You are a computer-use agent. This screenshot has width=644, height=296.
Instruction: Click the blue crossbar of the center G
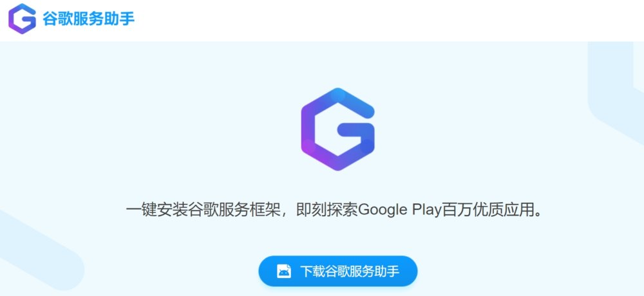355,129
